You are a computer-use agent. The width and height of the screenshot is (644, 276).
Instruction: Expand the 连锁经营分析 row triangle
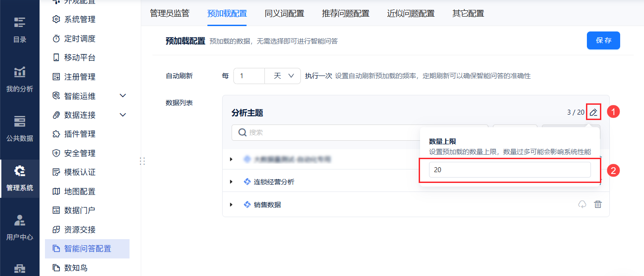click(231, 182)
